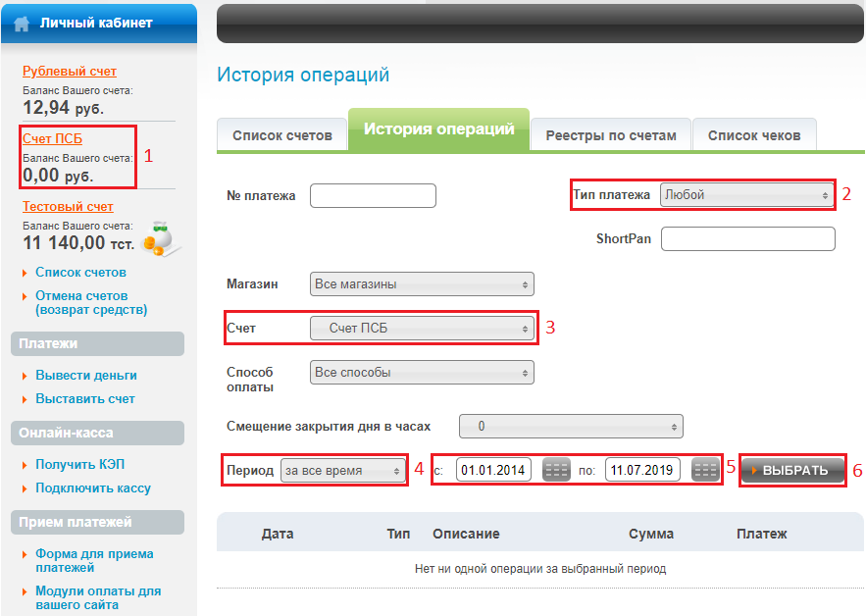Open the Магазин dropdown list
This screenshot has height=616, width=866.
(422, 284)
